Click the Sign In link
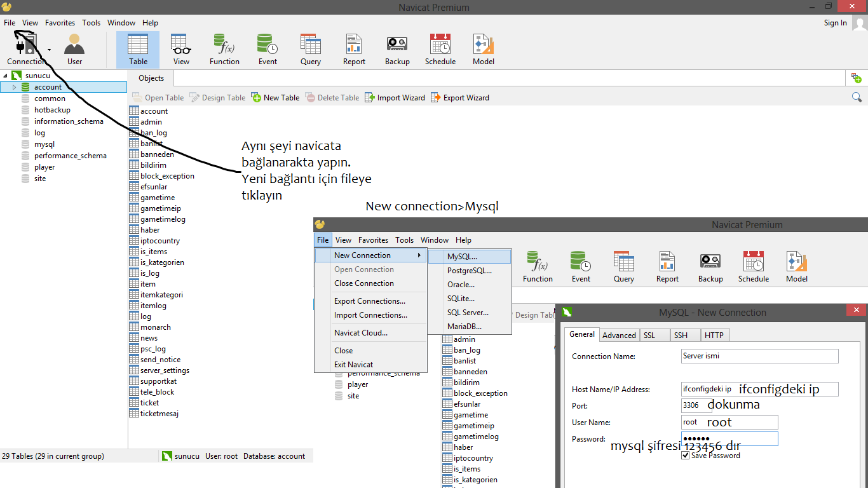 point(835,23)
